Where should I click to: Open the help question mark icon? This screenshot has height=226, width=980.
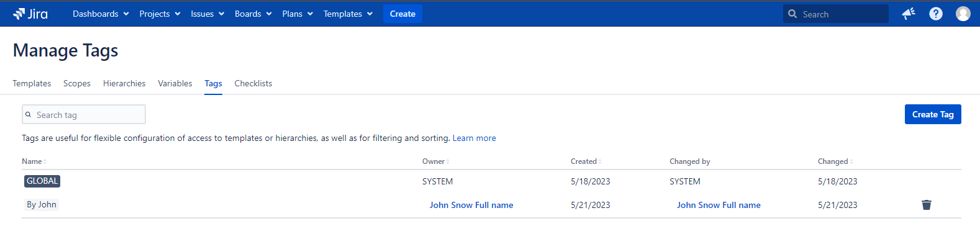(x=936, y=14)
